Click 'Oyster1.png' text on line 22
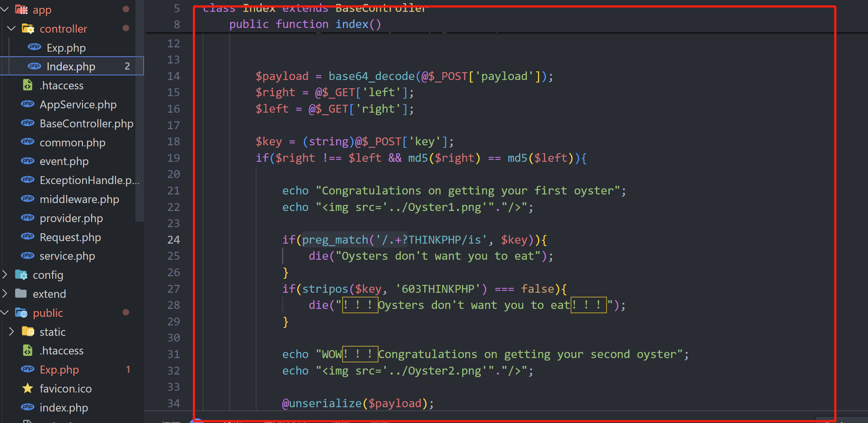Viewport: 868px width, 423px height. click(445, 207)
